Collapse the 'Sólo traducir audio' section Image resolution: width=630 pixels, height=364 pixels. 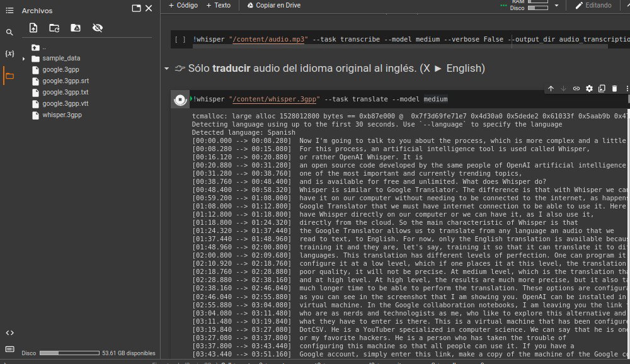[x=167, y=69]
